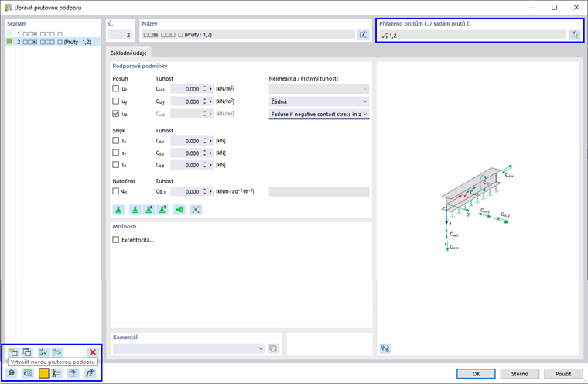This screenshot has height=384, width=588.
Task: Delete selected support with red X
Action: (x=93, y=352)
